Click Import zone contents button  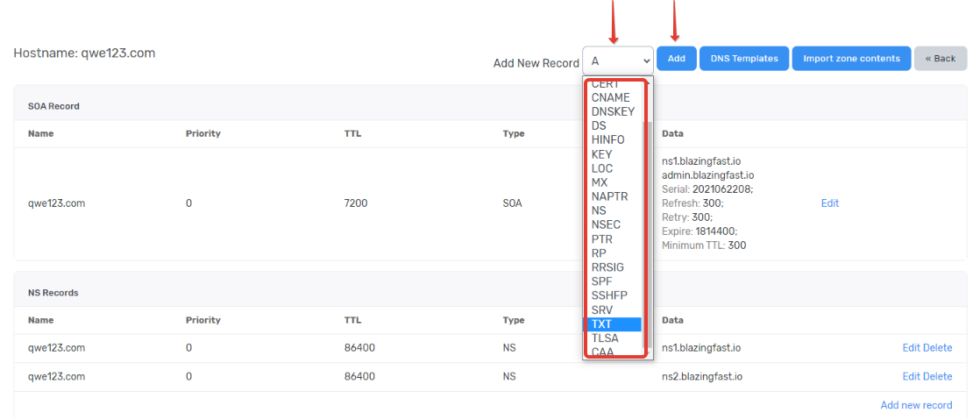(851, 59)
